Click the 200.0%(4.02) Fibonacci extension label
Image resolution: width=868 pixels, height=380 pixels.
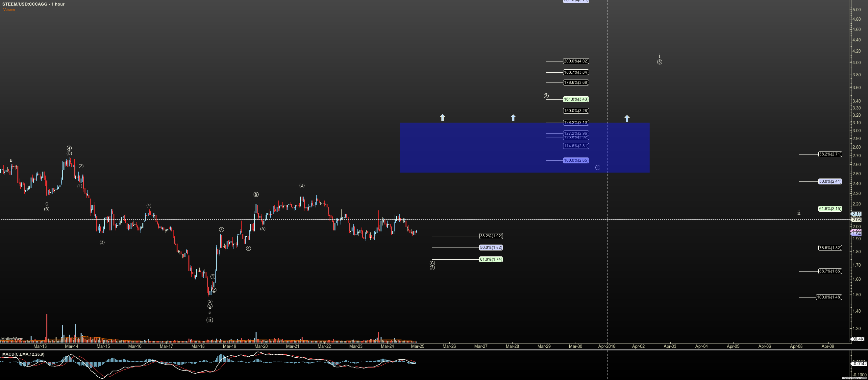(x=576, y=61)
